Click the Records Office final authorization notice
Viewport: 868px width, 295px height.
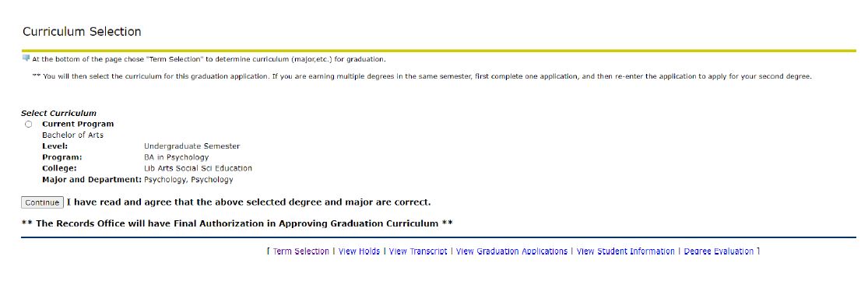click(237, 223)
